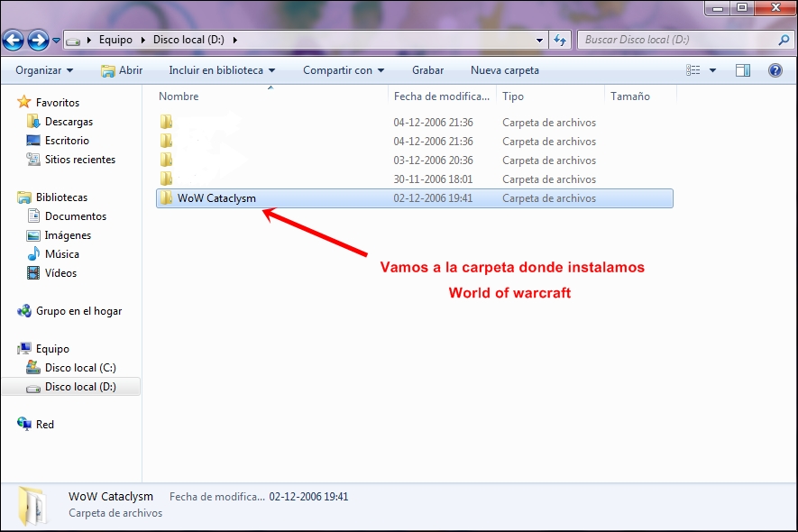Screen dimensions: 798x532
Task: Select Bibliotecas in the navigation pane
Action: (x=61, y=197)
